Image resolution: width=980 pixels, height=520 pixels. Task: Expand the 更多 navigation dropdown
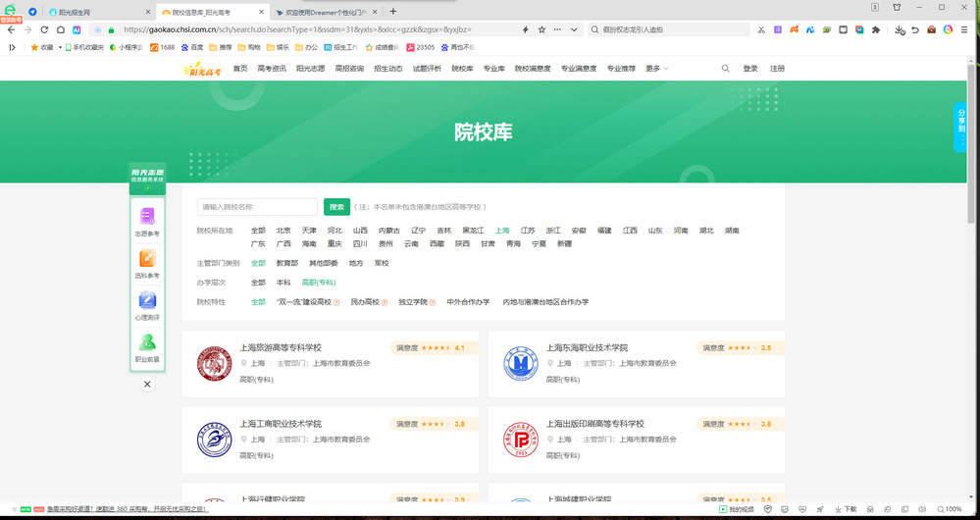click(656, 69)
